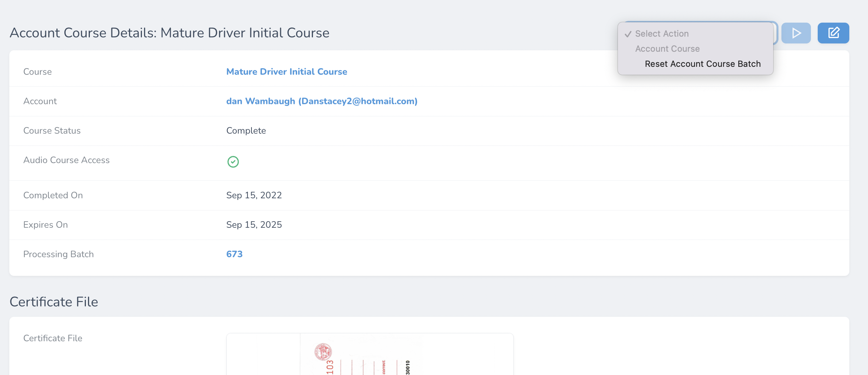
Task: Click the Account Course group label in dropdown
Action: click(x=667, y=49)
